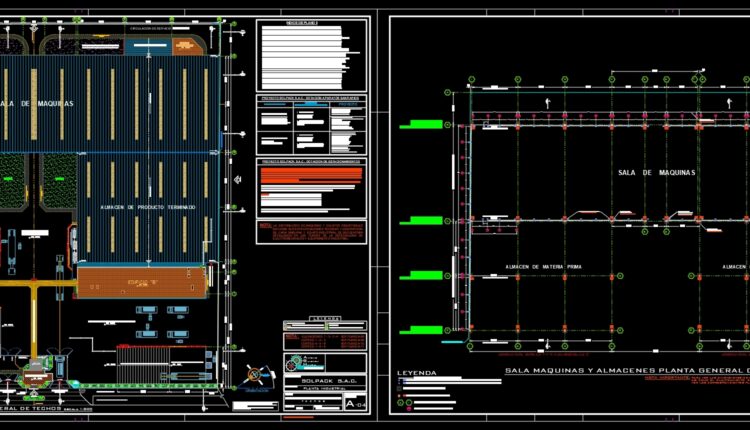The width and height of the screenshot is (750, 430).
Task: Click the 'LEYENDA' heading in the right sheet
Action: 417,373
